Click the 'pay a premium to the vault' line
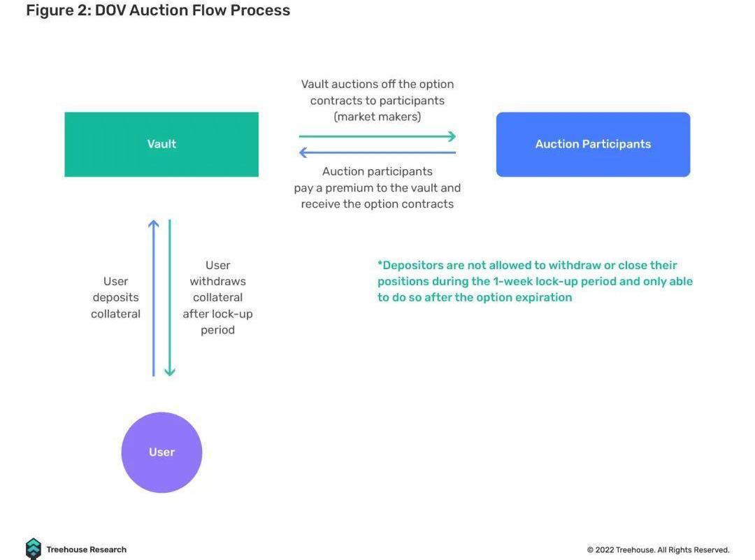Viewport: 755px width, 560px height. tap(377, 187)
